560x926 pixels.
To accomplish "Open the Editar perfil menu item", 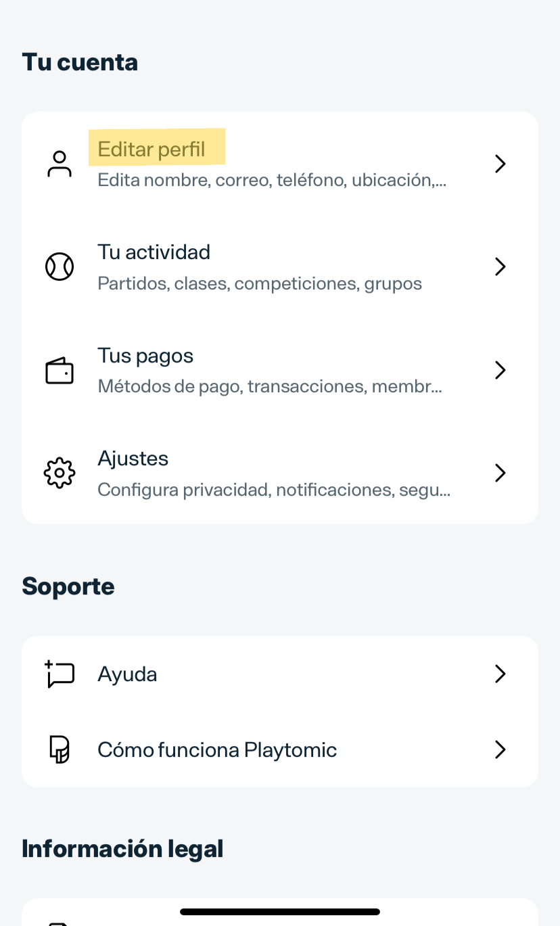I will click(x=151, y=149).
